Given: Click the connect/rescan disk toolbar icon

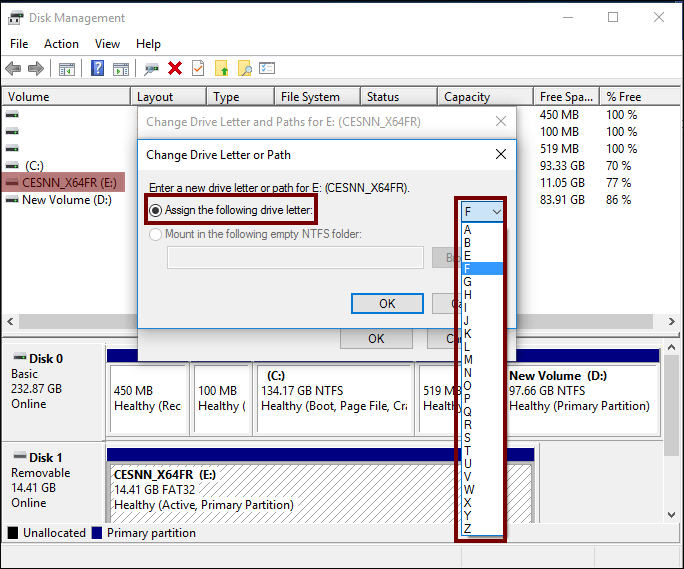Looking at the screenshot, I should tap(151, 69).
